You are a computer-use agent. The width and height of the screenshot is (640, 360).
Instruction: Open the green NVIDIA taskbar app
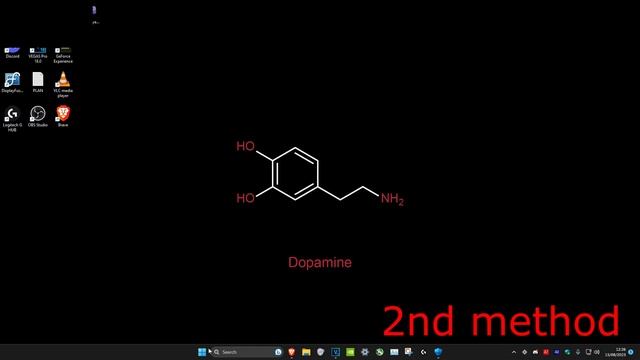(350, 352)
